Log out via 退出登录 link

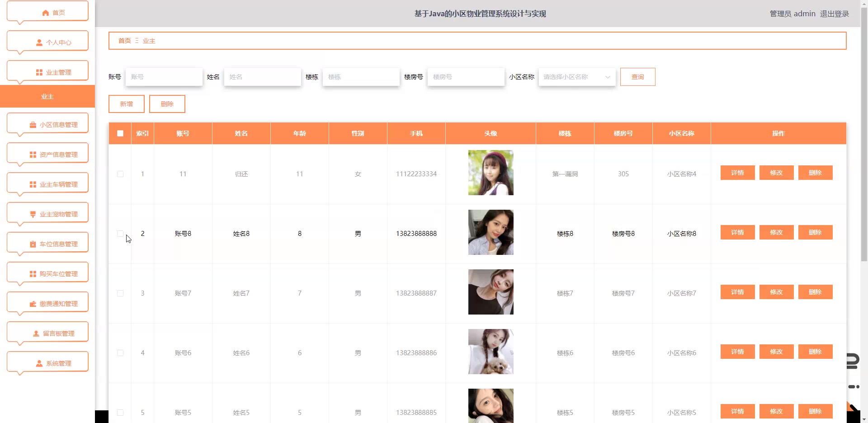[834, 14]
